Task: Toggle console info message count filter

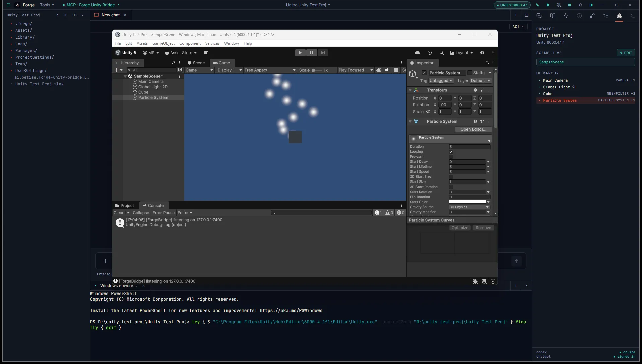Action: (378, 213)
